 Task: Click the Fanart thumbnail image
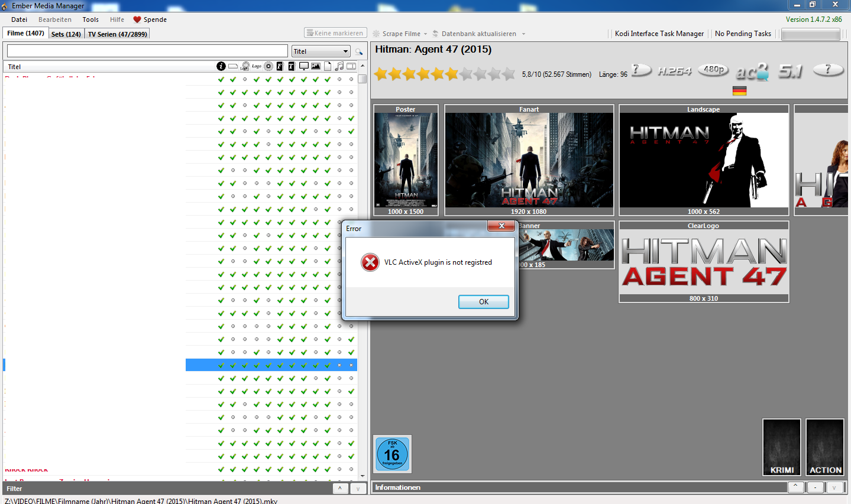click(529, 160)
